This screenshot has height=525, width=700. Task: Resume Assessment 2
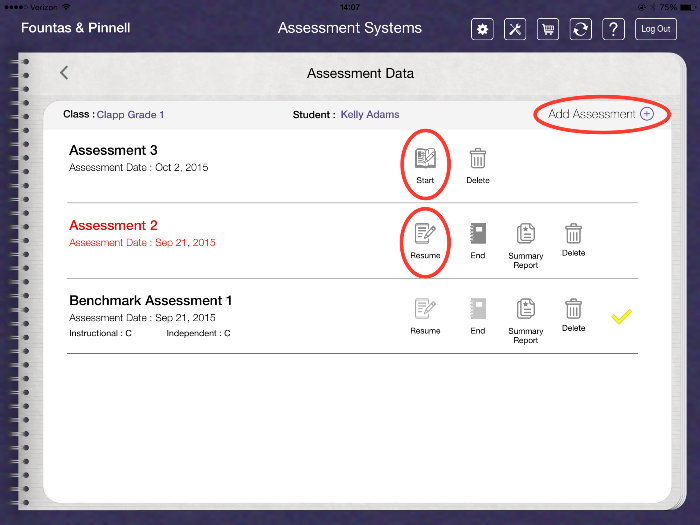point(425,241)
